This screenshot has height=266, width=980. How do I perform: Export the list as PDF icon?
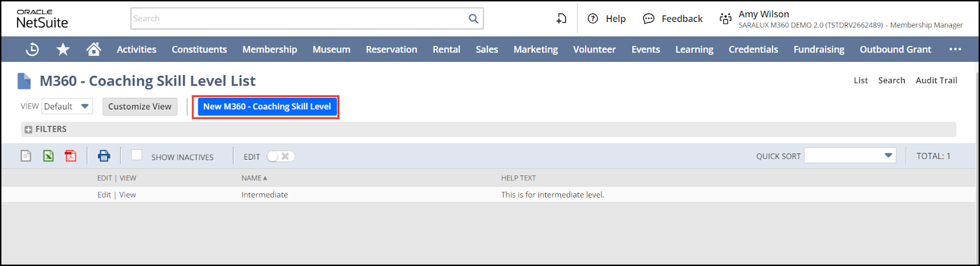coord(71,157)
